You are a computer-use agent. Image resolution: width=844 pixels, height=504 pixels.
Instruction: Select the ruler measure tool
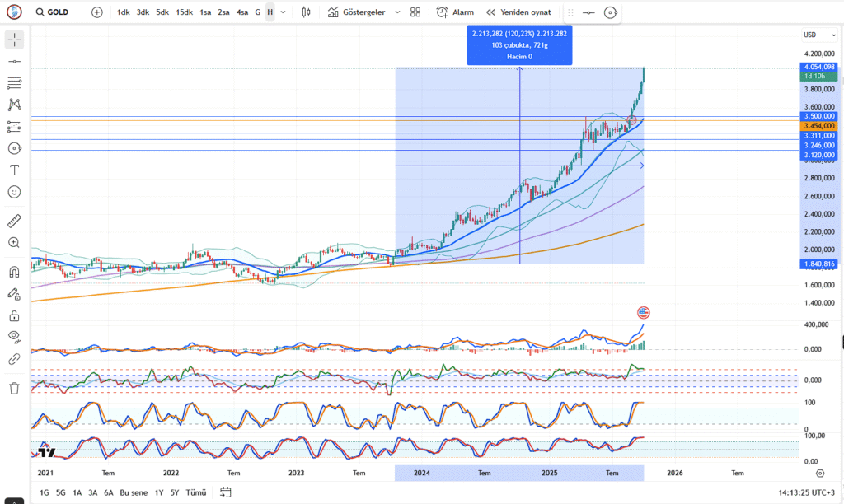15,221
